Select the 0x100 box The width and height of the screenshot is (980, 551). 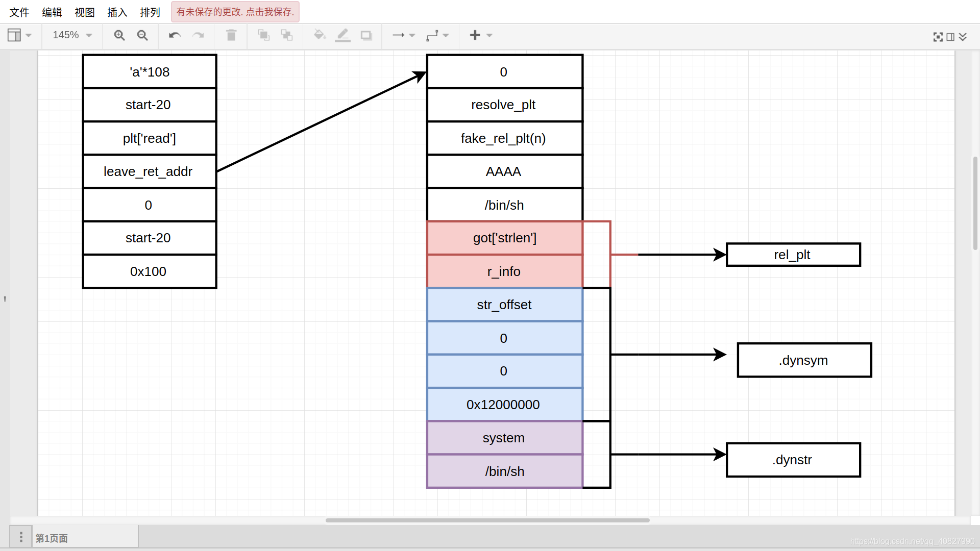point(150,271)
